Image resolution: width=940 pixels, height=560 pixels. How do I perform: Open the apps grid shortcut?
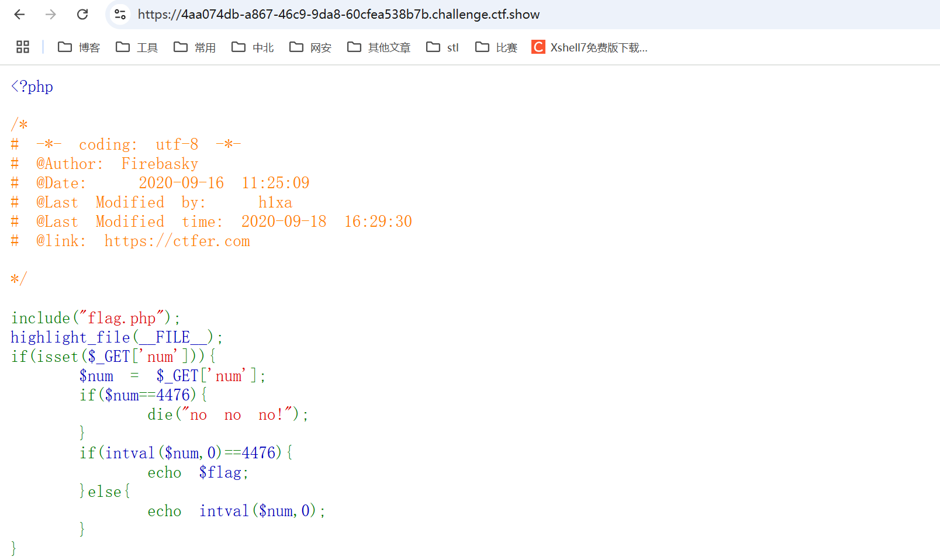coord(23,47)
